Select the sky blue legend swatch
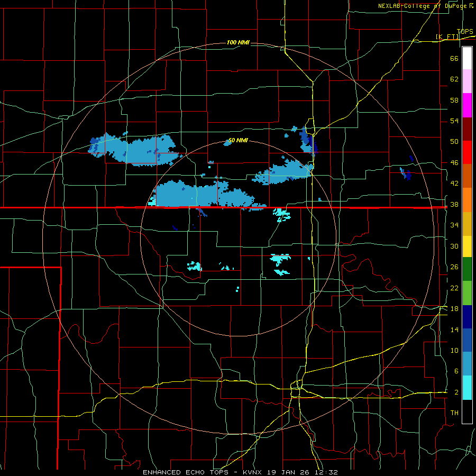Screen dimensions: 476x476 [467, 364]
